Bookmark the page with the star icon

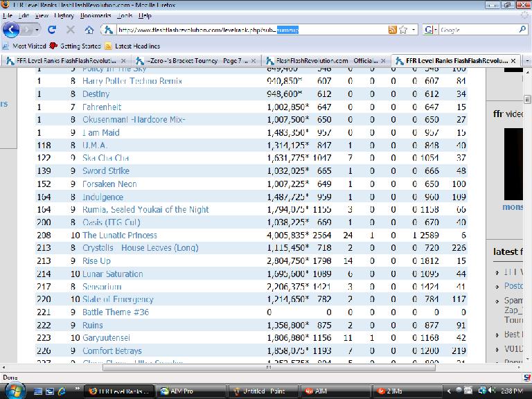coord(403,30)
